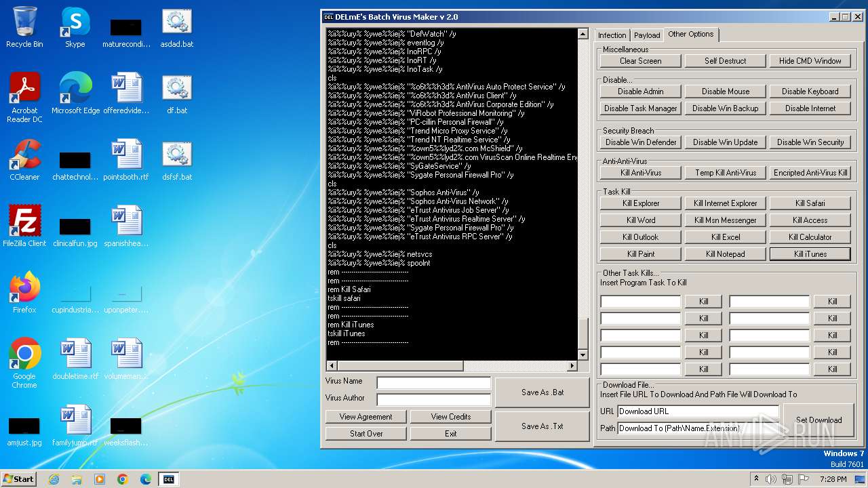868x488 pixels.
Task: Click Encripted Anti-Virus Kill button
Action: pyautogui.click(x=810, y=173)
